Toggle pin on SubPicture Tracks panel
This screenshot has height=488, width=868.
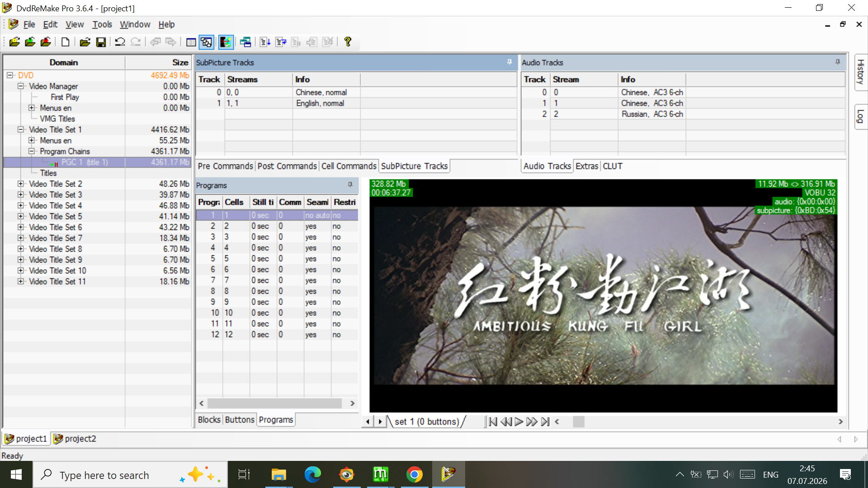(x=509, y=62)
